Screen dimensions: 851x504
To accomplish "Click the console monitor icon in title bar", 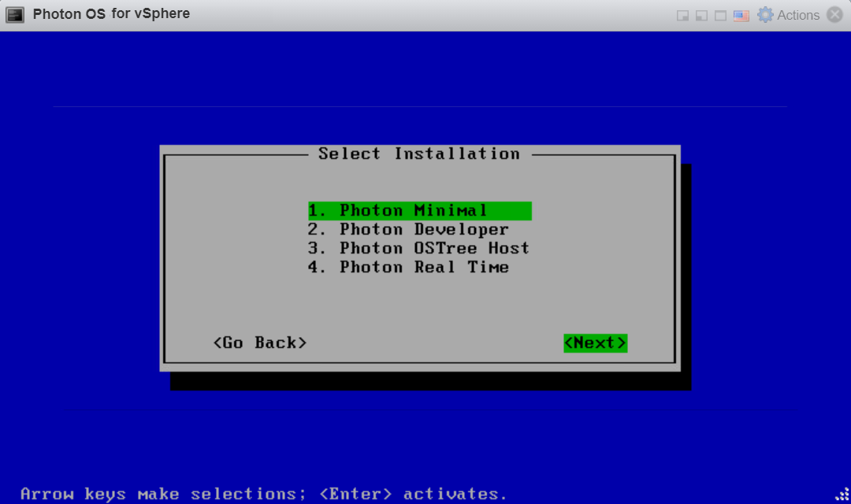I will pos(16,15).
